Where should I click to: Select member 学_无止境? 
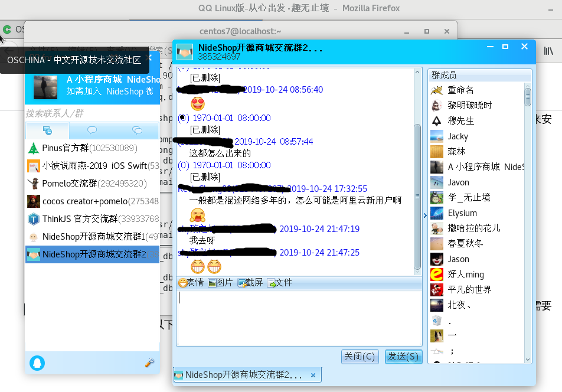477,198
